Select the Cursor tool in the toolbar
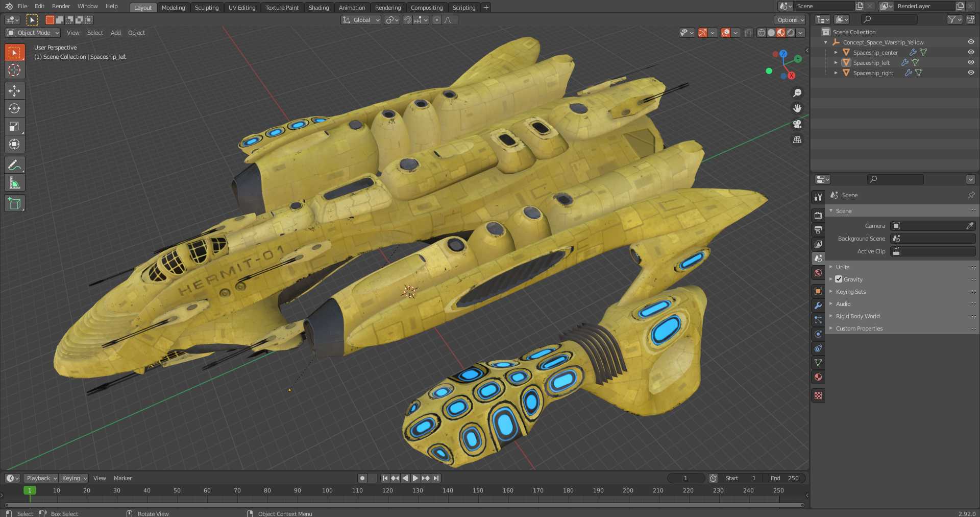980x517 pixels. pyautogui.click(x=14, y=70)
